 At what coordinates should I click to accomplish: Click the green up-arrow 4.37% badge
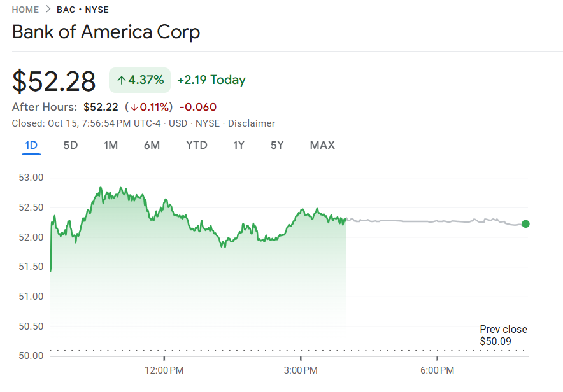[x=140, y=80]
